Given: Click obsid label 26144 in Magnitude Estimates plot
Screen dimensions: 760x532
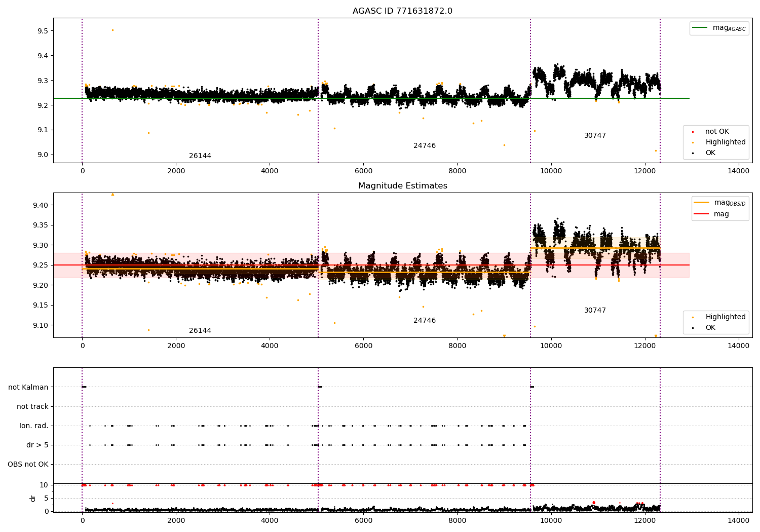Looking at the screenshot, I should [x=200, y=330].
